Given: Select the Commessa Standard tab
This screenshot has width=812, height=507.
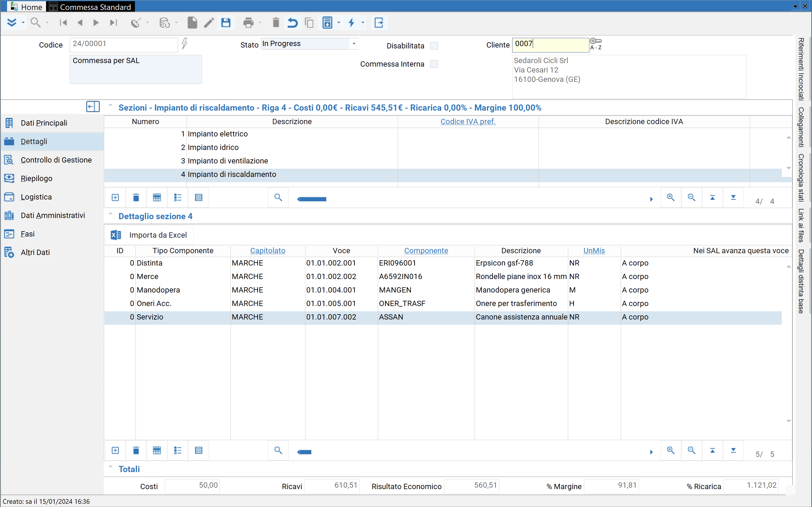Looking at the screenshot, I should (x=91, y=7).
